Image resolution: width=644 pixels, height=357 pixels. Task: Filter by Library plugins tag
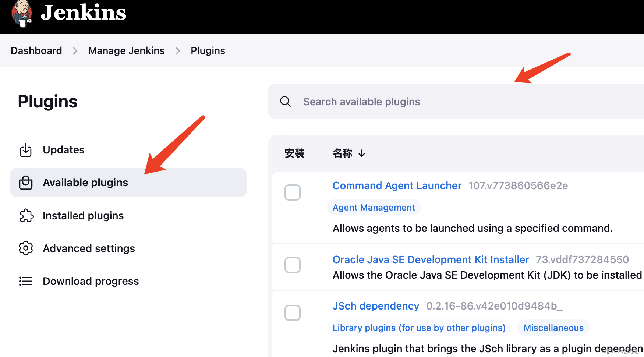pos(419,328)
